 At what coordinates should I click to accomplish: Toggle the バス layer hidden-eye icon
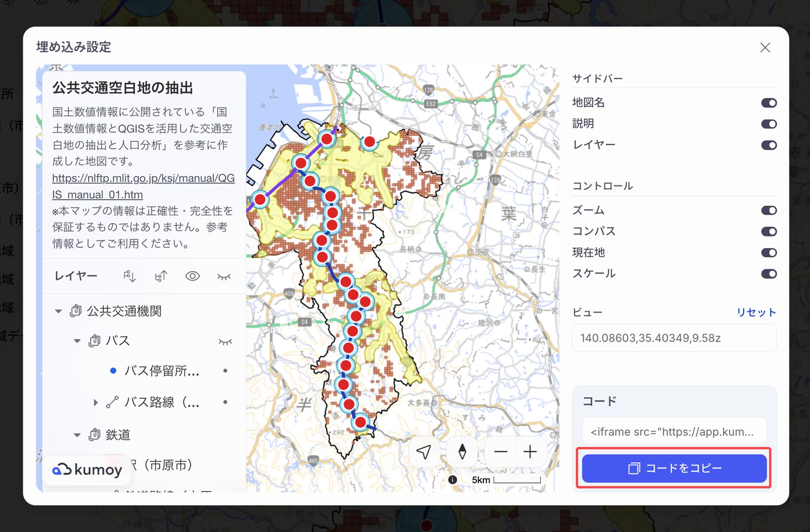click(225, 341)
